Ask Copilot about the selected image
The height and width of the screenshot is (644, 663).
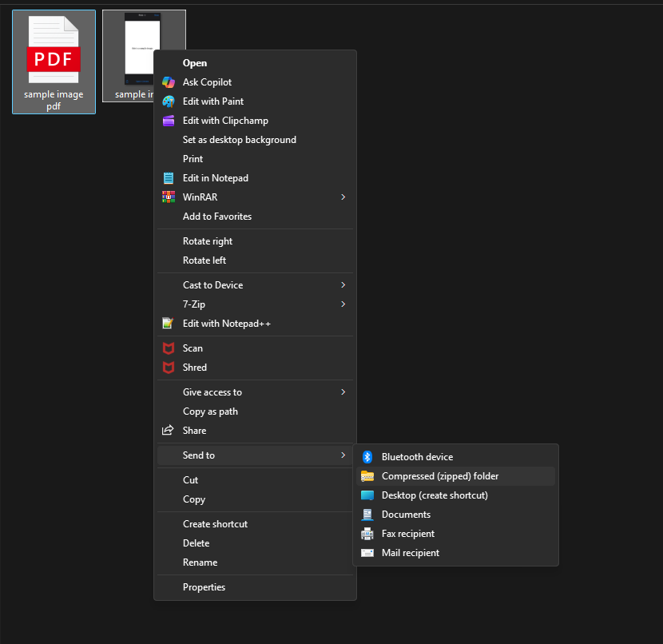206,81
